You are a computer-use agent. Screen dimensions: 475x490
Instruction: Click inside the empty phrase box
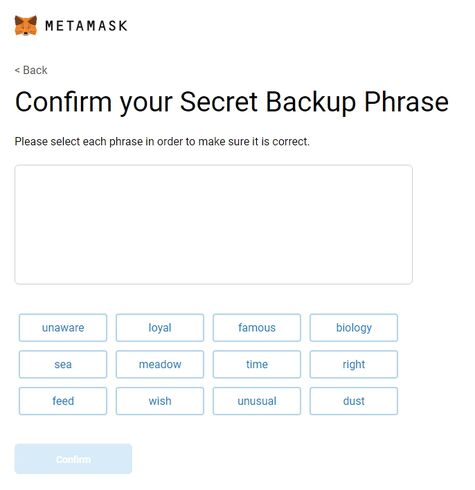pyautogui.click(x=214, y=225)
